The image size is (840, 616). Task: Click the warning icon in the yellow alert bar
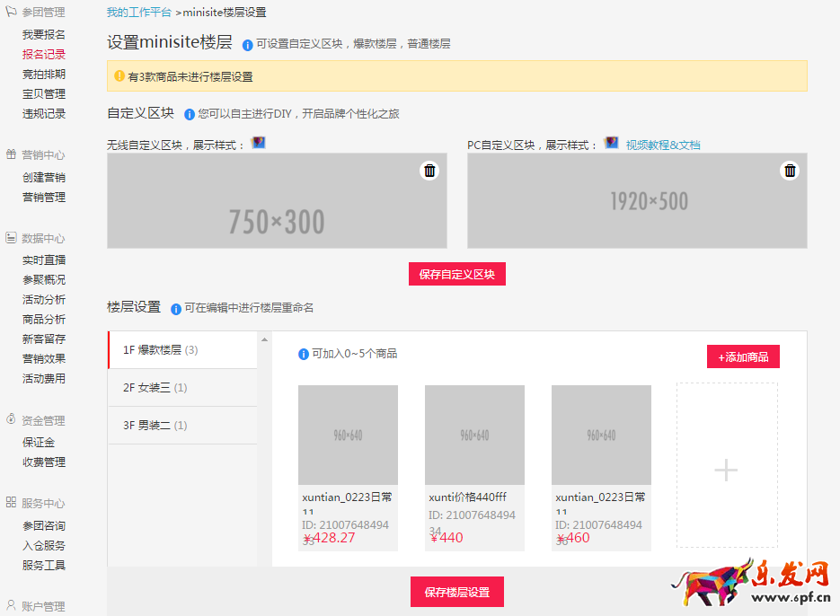[x=119, y=76]
